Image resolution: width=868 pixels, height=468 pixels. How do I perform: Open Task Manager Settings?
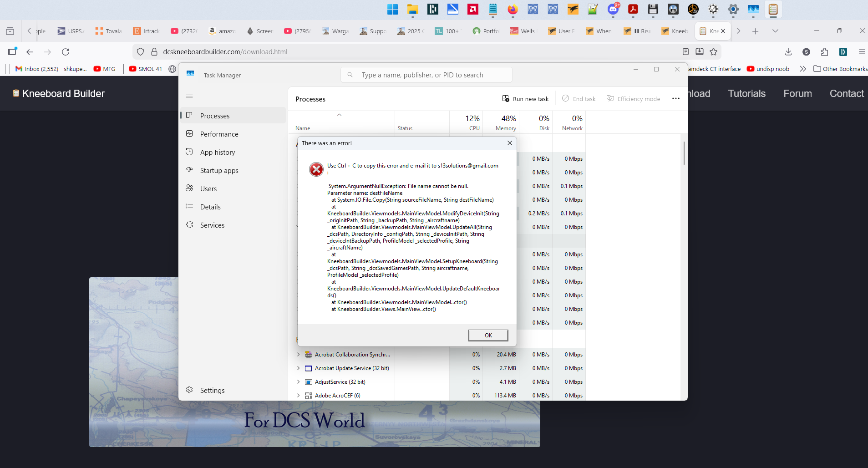233,390
